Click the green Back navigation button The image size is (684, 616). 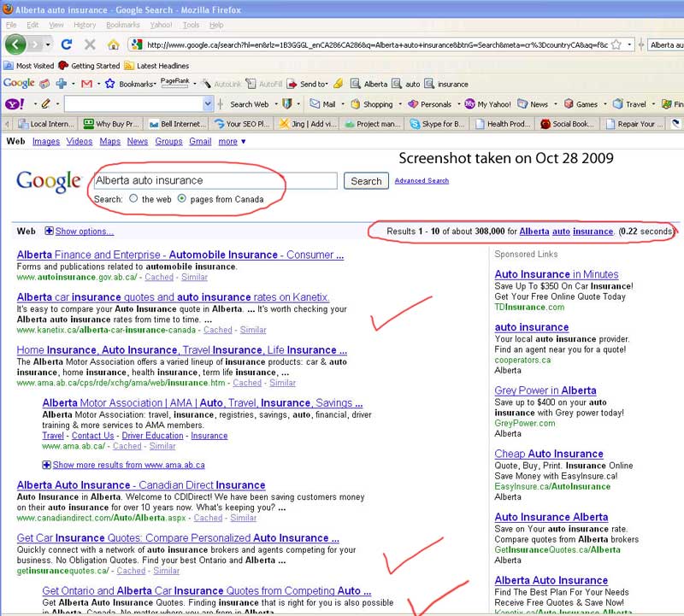click(15, 44)
